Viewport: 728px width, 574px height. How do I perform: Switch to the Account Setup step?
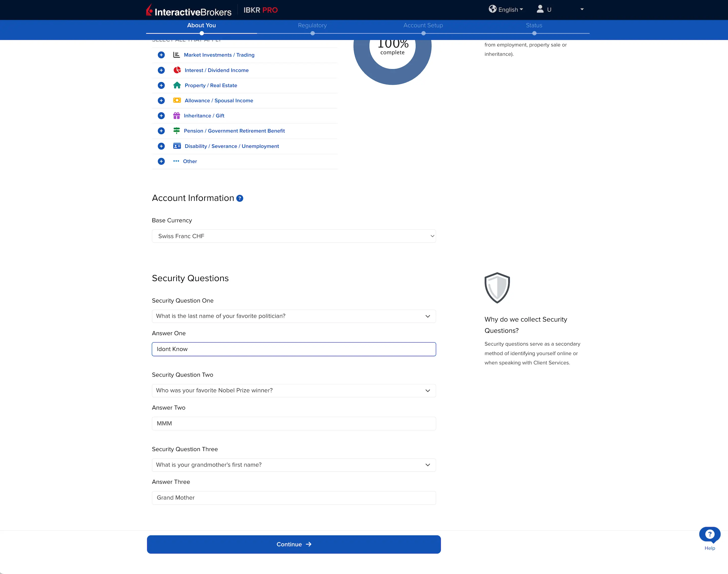pyautogui.click(x=423, y=25)
